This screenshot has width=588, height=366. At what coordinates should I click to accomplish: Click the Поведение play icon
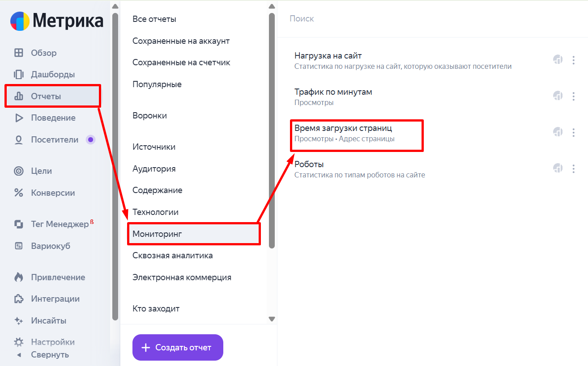coord(18,118)
